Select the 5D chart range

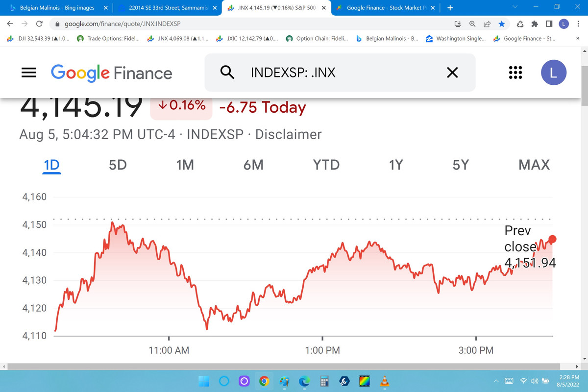[118, 165]
